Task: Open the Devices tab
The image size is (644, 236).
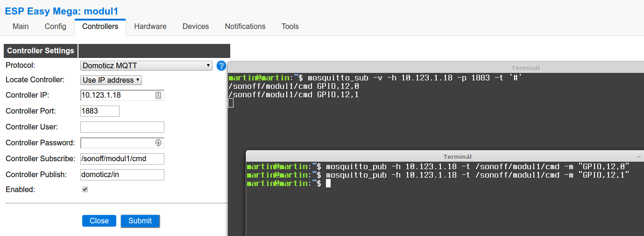Action: pos(196,27)
